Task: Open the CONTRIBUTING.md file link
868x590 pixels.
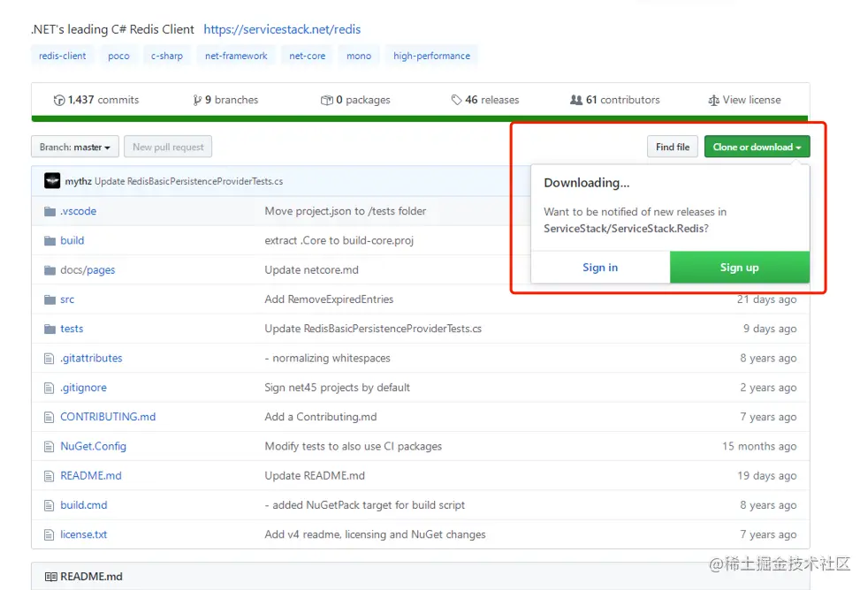Action: pyautogui.click(x=108, y=417)
